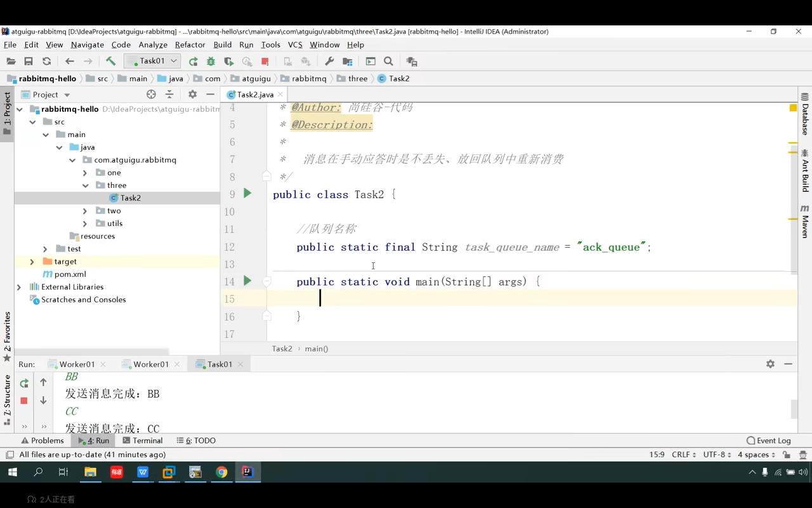Image resolution: width=812 pixels, height=508 pixels.
Task: Rerun with the green icon in Run panel
Action: (x=24, y=384)
